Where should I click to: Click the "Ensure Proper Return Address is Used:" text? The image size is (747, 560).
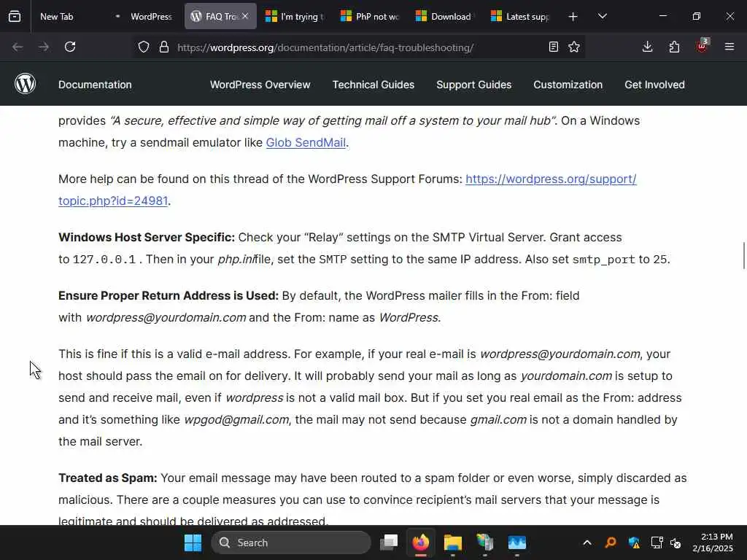click(x=169, y=296)
